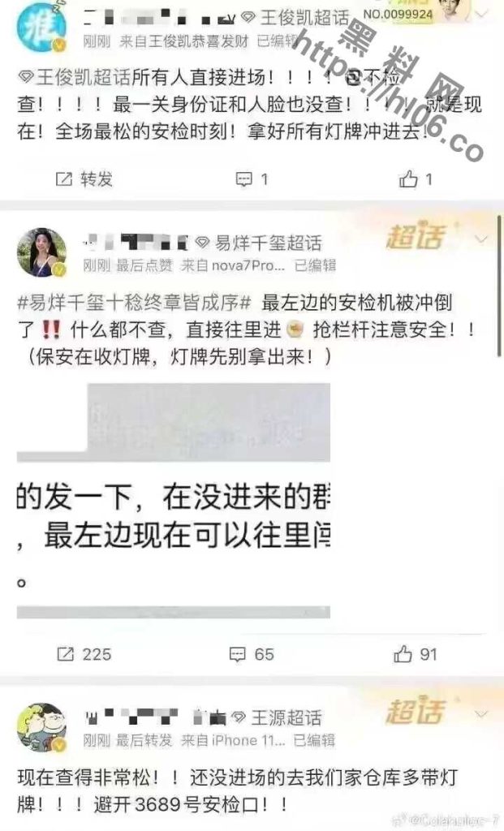
Task: Open hashtag #易烊千玺十稔终章皆成序#
Action: (134, 303)
